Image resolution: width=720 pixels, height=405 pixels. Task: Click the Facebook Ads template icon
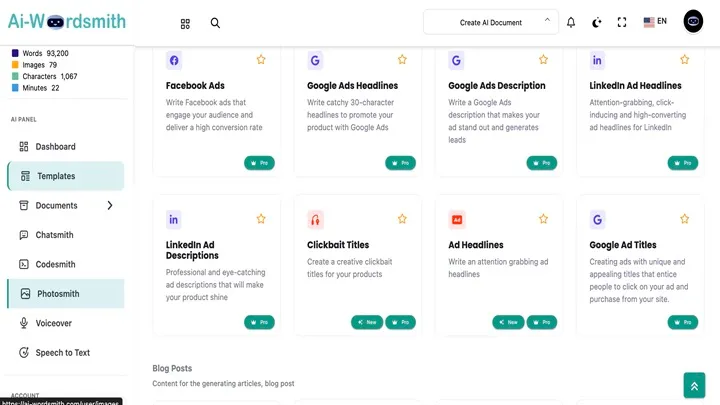[175, 60]
